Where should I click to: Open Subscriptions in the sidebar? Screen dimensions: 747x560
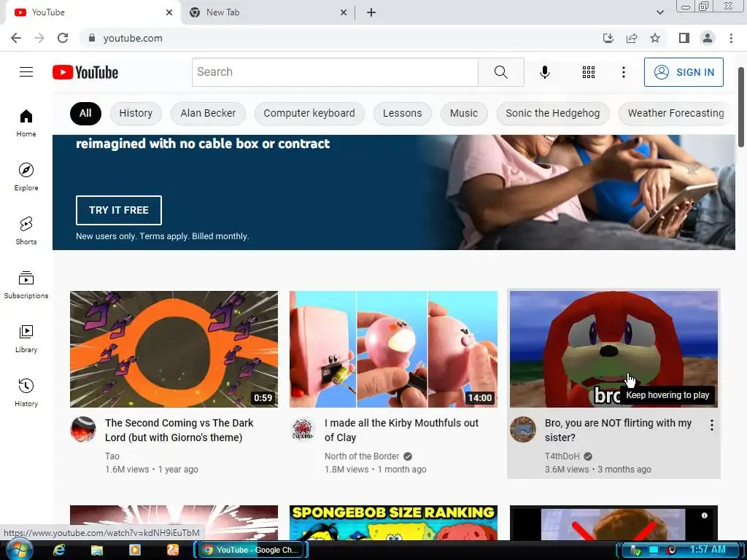coord(26,285)
